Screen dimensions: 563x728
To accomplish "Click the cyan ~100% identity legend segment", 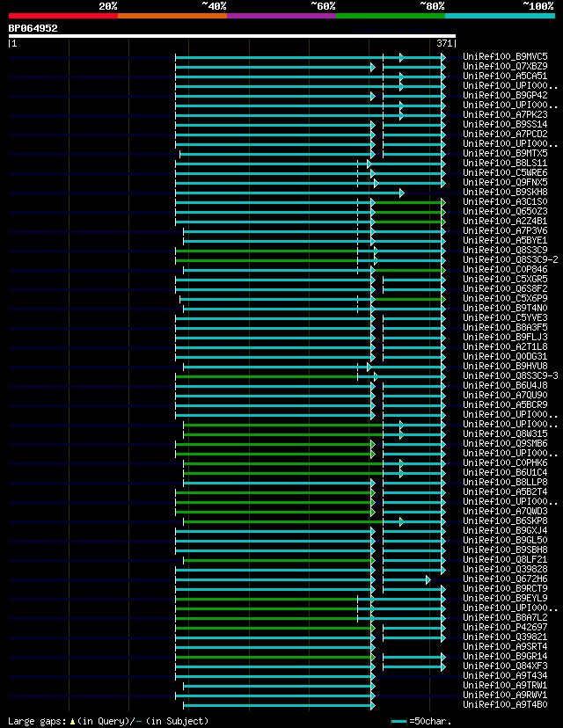I will point(501,16).
